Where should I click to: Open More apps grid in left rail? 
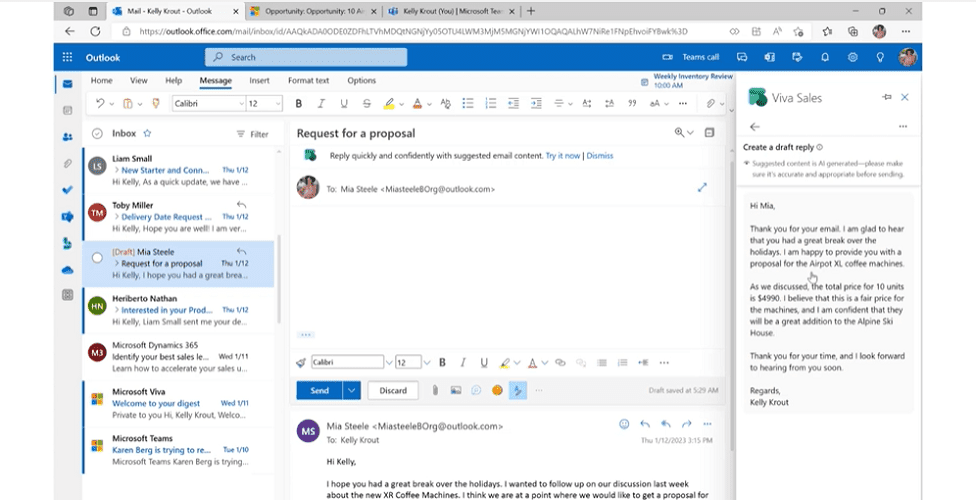67,295
